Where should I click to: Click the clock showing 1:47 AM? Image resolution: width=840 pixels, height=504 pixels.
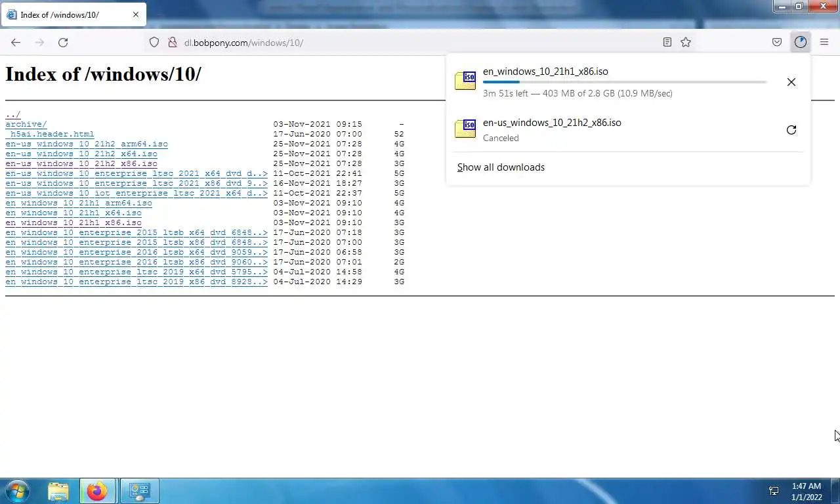tap(806, 486)
